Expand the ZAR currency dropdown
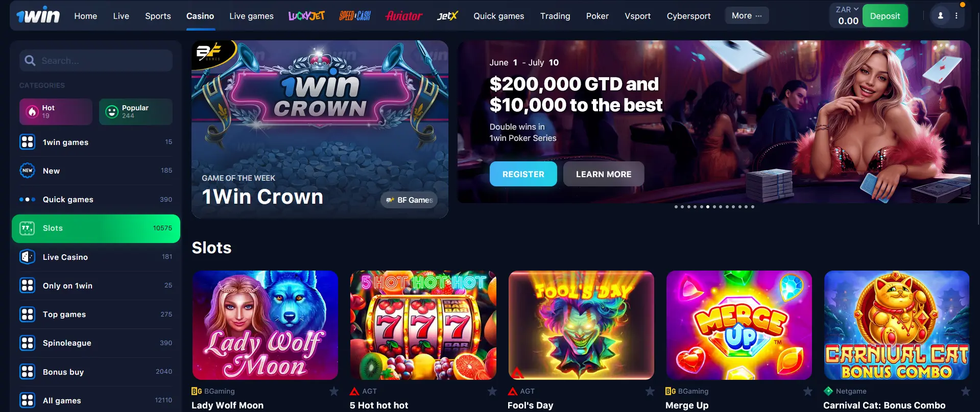 (x=847, y=10)
